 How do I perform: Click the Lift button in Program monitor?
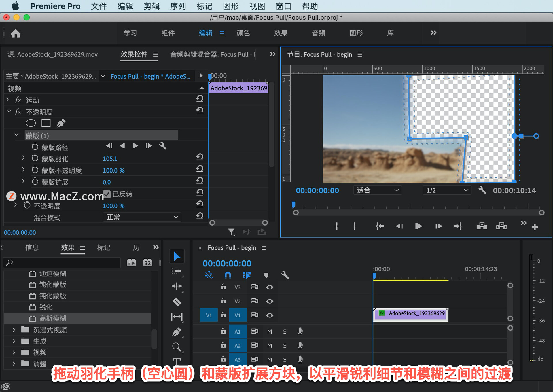482,226
